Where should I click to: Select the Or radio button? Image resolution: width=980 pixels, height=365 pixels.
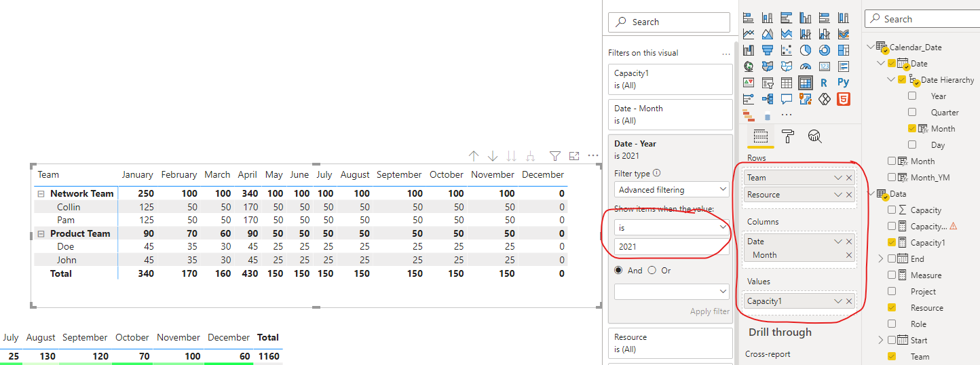click(x=652, y=270)
